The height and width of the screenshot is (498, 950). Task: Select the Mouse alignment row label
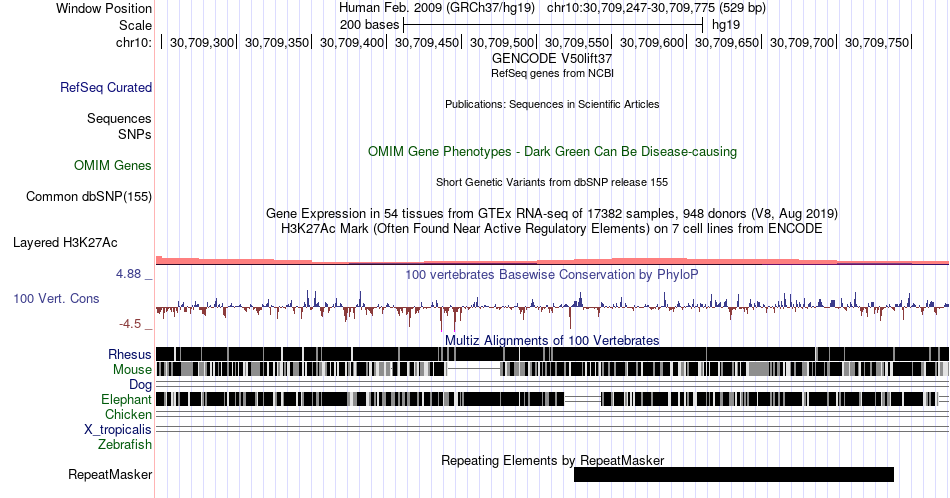click(x=132, y=370)
